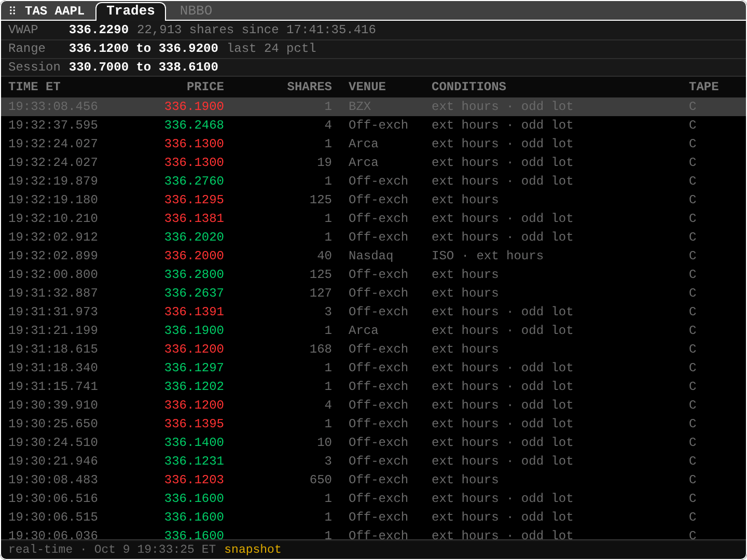This screenshot has height=560, width=747.
Task: Click the 650 shares cell
Action: [x=321, y=480]
